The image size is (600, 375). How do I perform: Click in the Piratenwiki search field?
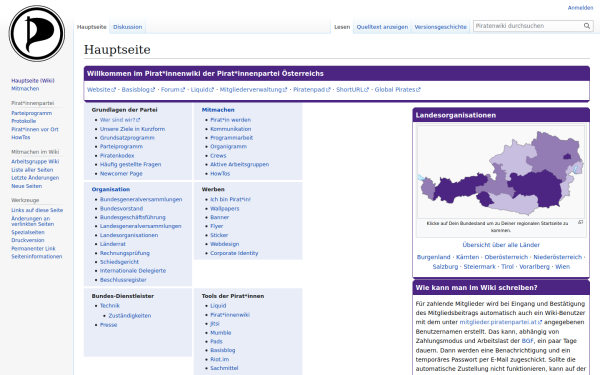(x=528, y=26)
